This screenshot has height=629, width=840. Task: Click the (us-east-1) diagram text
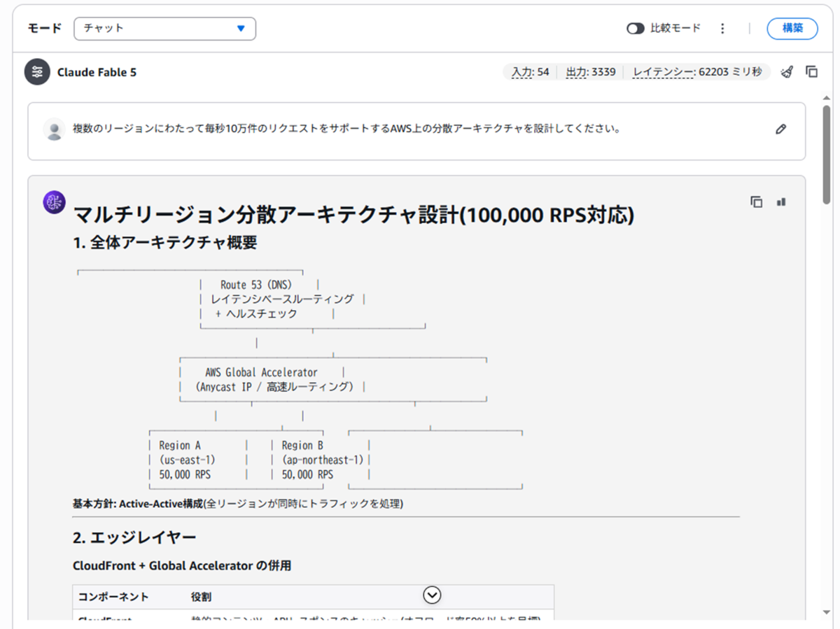click(x=188, y=460)
